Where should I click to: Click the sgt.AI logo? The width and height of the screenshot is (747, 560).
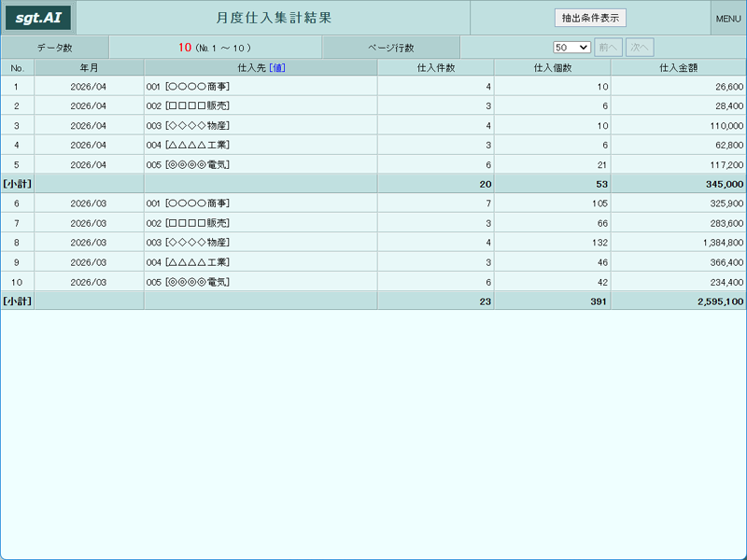pos(38,18)
